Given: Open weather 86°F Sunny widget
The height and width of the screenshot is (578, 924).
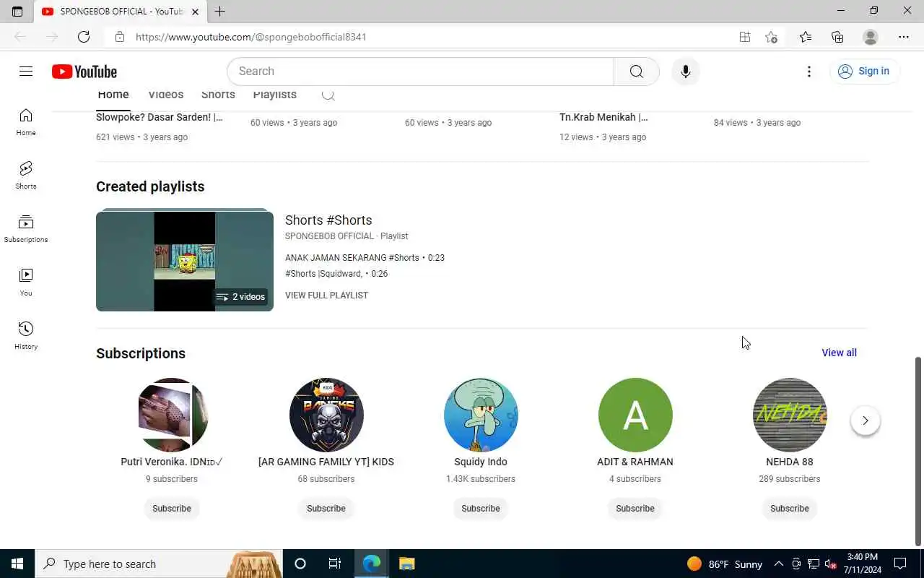Looking at the screenshot, I should tap(724, 564).
